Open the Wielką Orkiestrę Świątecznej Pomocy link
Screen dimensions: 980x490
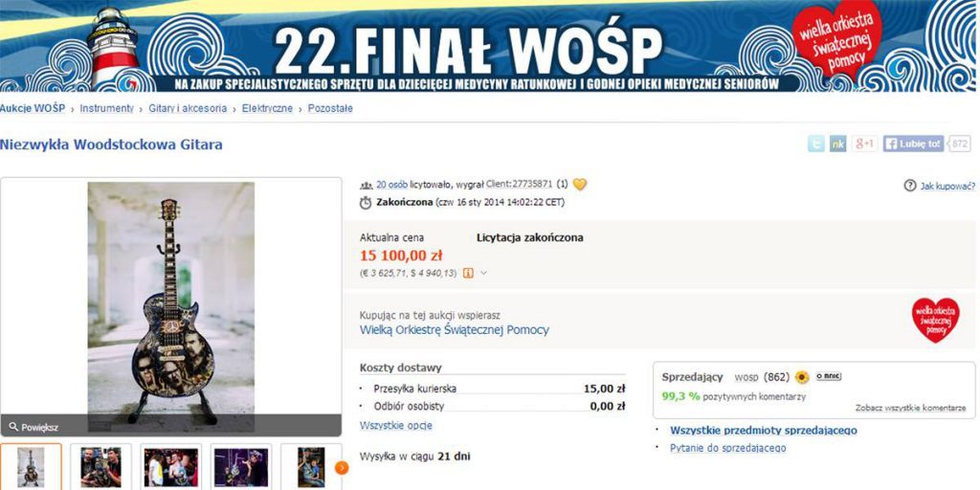455,330
